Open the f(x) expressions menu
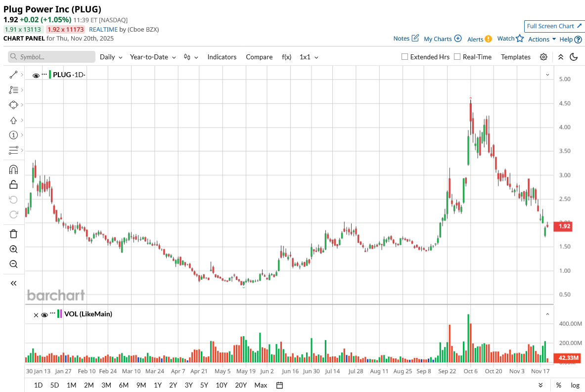The height and width of the screenshot is (392, 585). 286,57
